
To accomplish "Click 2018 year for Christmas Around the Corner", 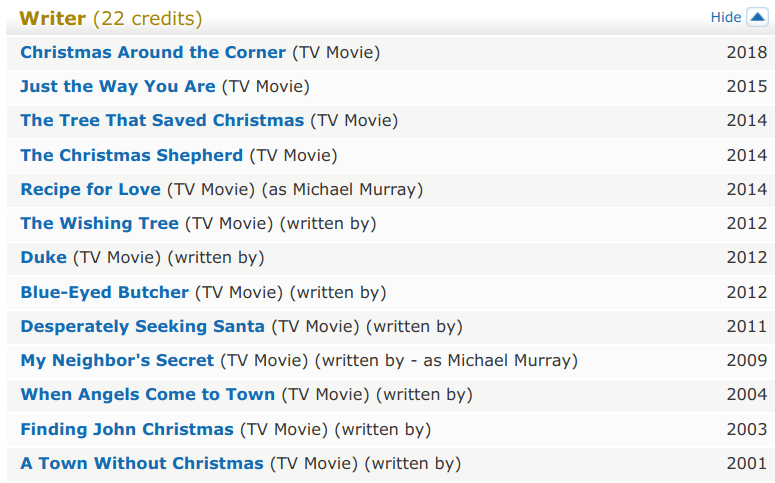I will coord(746,52).
